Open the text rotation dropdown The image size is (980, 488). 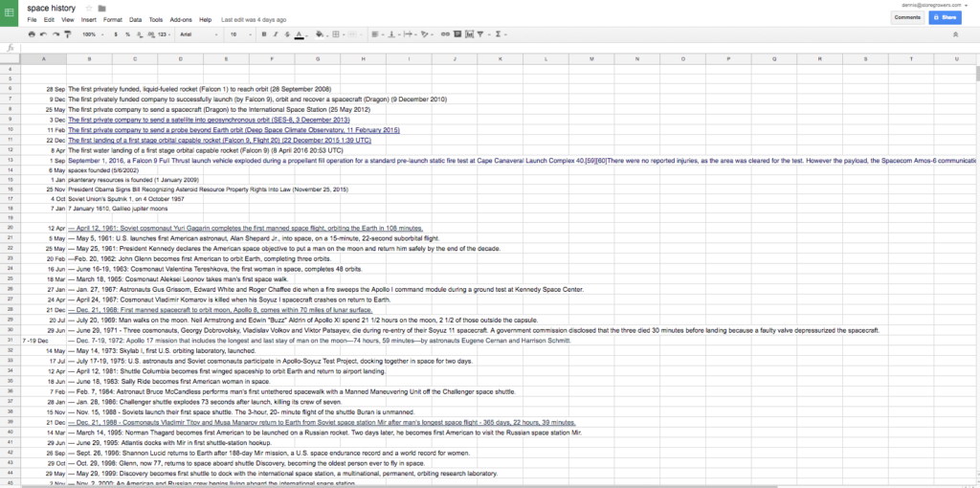coord(427,34)
